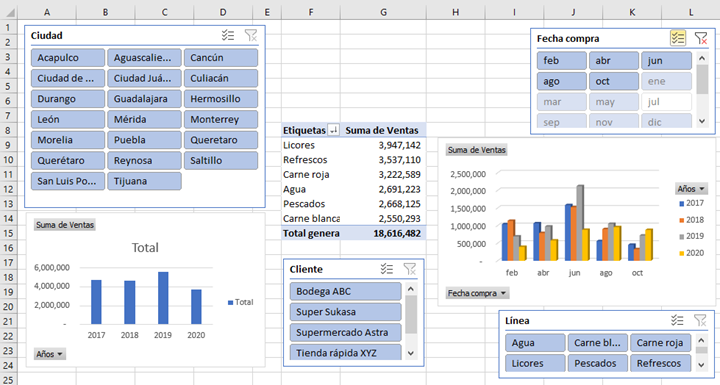Select Pescados line button
This screenshot has width=720, height=385.
[597, 363]
